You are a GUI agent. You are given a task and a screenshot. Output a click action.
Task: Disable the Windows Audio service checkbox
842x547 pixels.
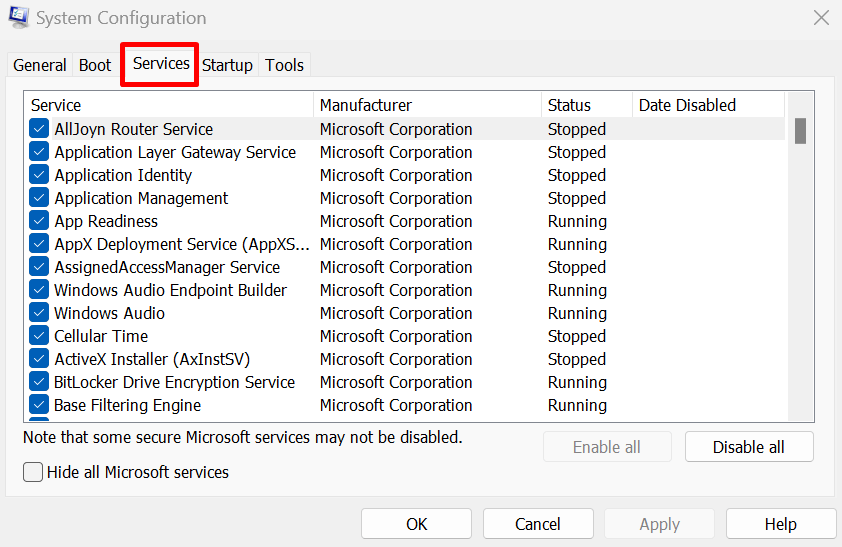coord(39,313)
